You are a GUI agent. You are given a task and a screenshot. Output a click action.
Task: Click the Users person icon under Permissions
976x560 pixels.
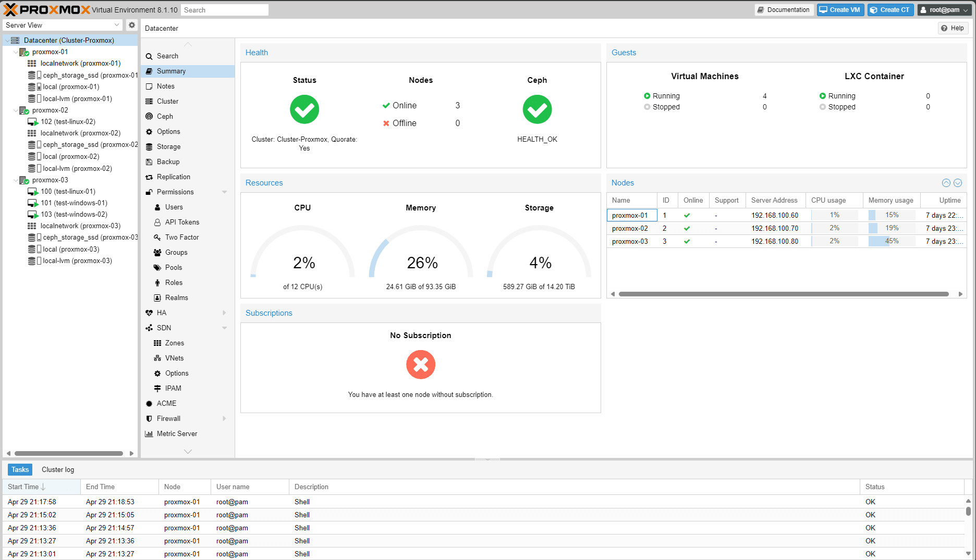tap(157, 207)
